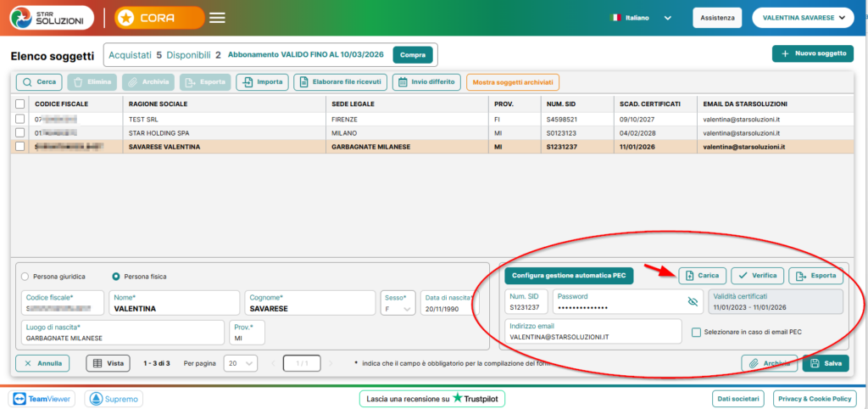Click the Data di nascita field
Image resolution: width=868 pixels, height=409 pixels.
pyautogui.click(x=449, y=303)
